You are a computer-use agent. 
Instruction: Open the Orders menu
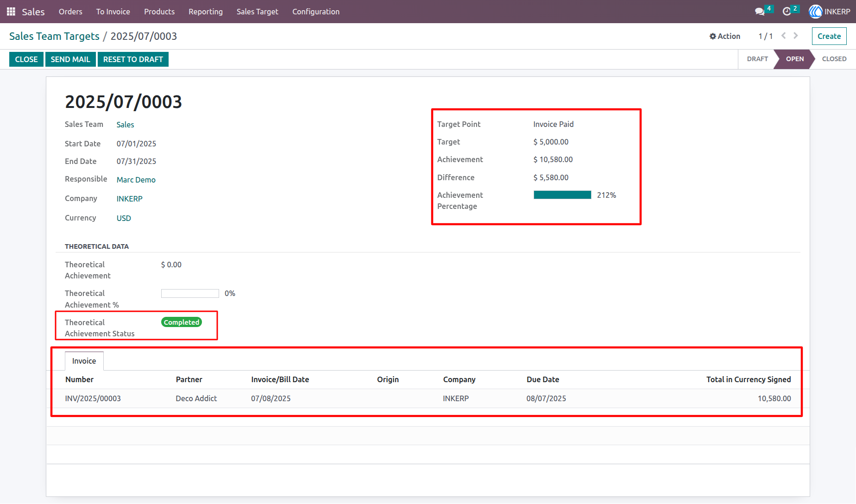[x=70, y=12]
